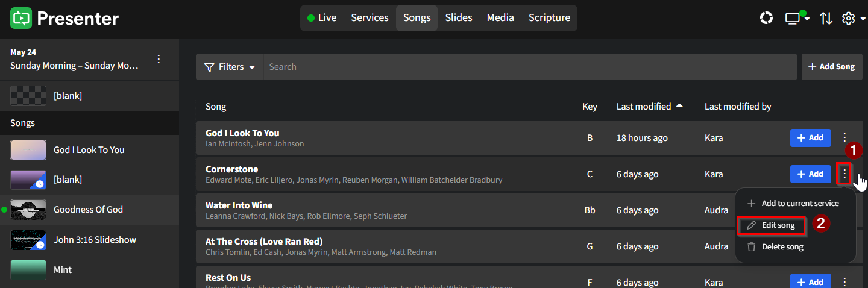The height and width of the screenshot is (288, 868).
Task: Open the three-dot menu for Cornerstone row
Action: [x=844, y=174]
